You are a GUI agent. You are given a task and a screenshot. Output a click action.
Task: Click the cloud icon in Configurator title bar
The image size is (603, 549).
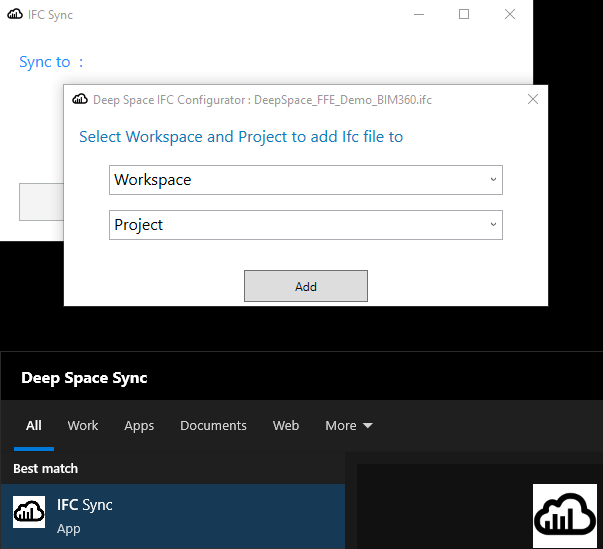[80, 99]
